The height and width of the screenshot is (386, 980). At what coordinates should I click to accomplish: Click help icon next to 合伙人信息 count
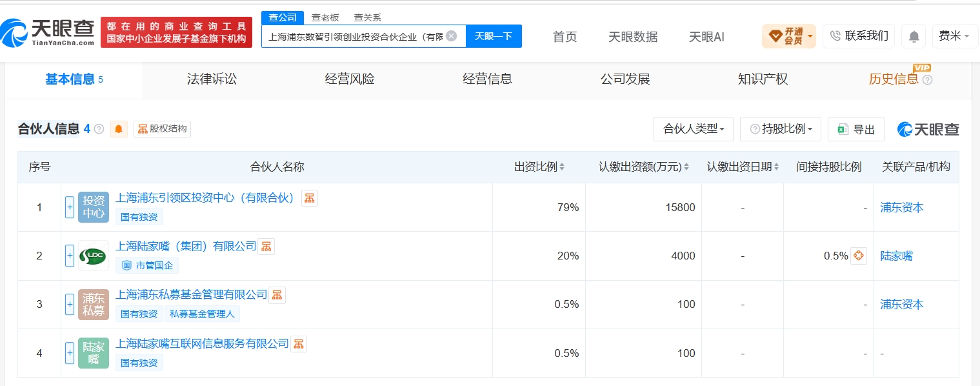coord(99,129)
